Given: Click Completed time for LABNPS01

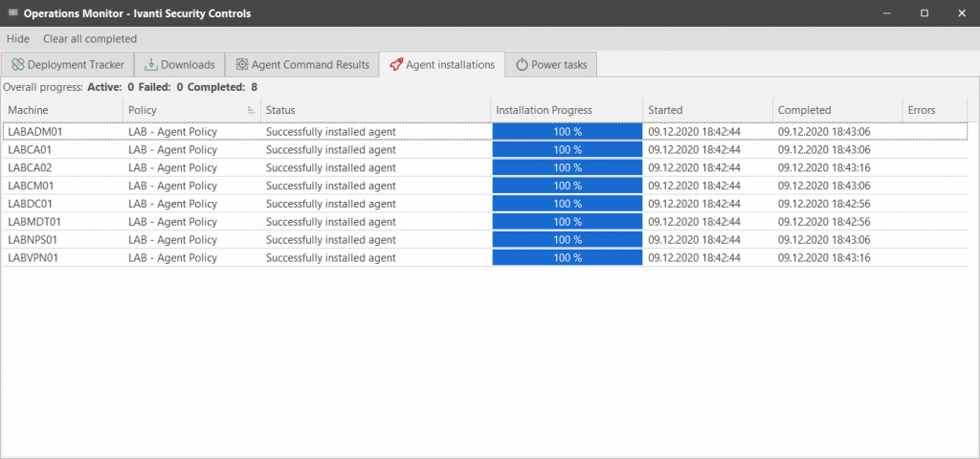Looking at the screenshot, I should coord(824,240).
